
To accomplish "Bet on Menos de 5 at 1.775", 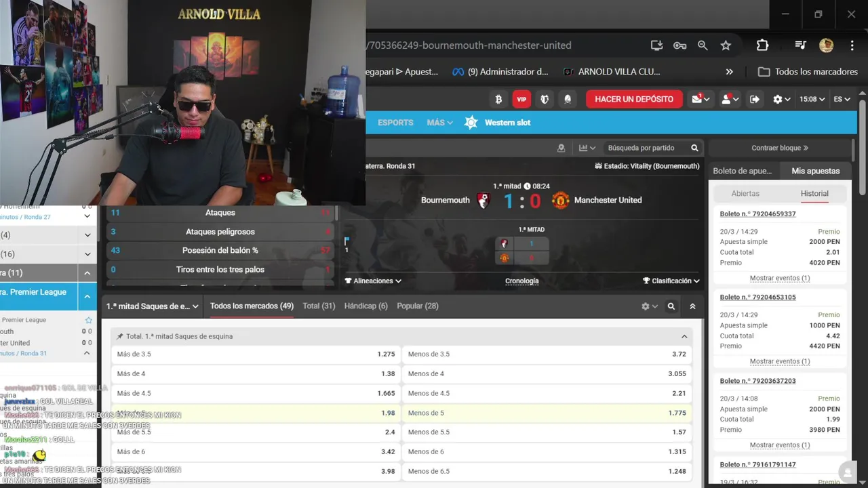I will click(547, 413).
